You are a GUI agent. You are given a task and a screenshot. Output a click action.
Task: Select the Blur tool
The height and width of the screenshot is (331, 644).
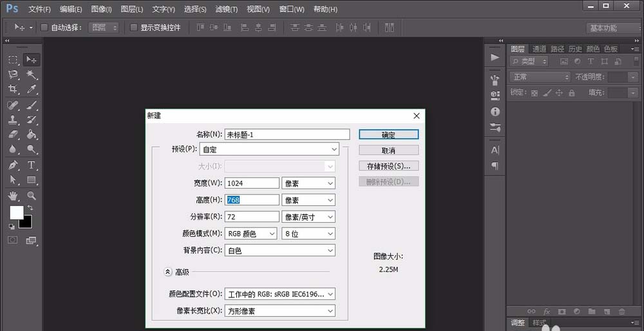[13, 149]
